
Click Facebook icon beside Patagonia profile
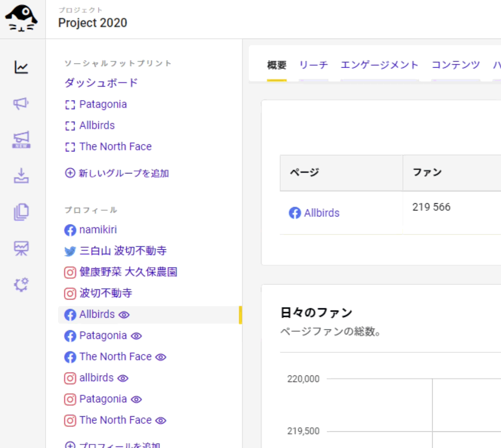pyautogui.click(x=70, y=336)
